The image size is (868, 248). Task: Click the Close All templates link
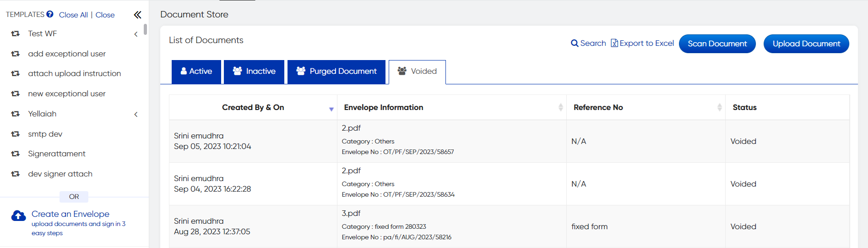(73, 15)
